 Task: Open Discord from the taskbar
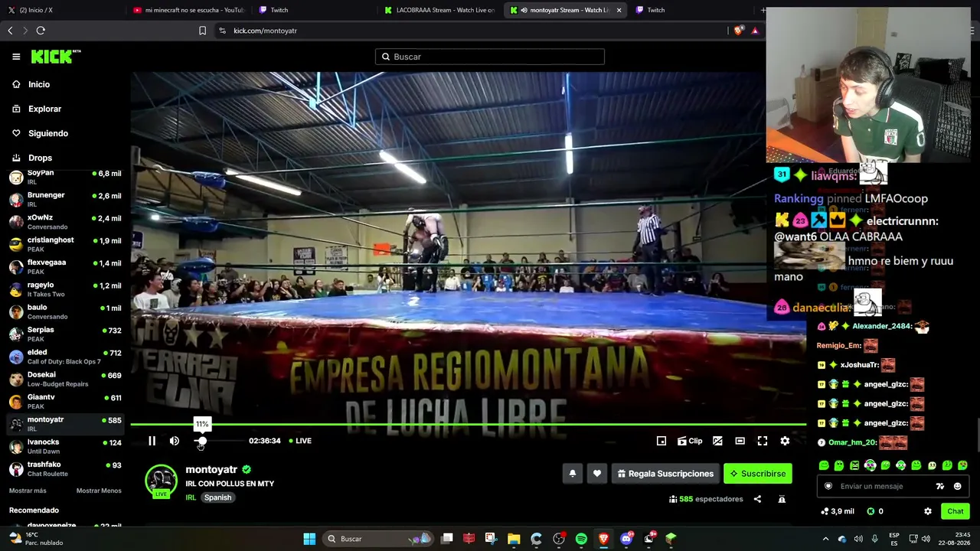click(626, 539)
